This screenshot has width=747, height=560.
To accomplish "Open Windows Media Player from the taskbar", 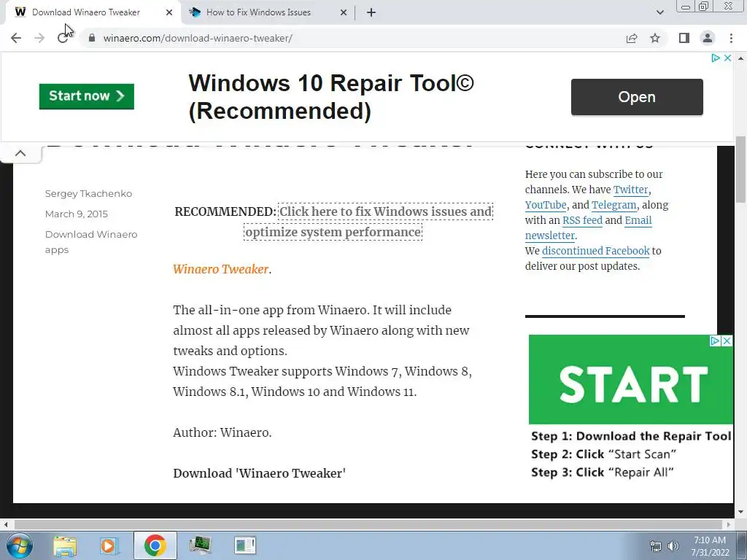I will 109,545.
